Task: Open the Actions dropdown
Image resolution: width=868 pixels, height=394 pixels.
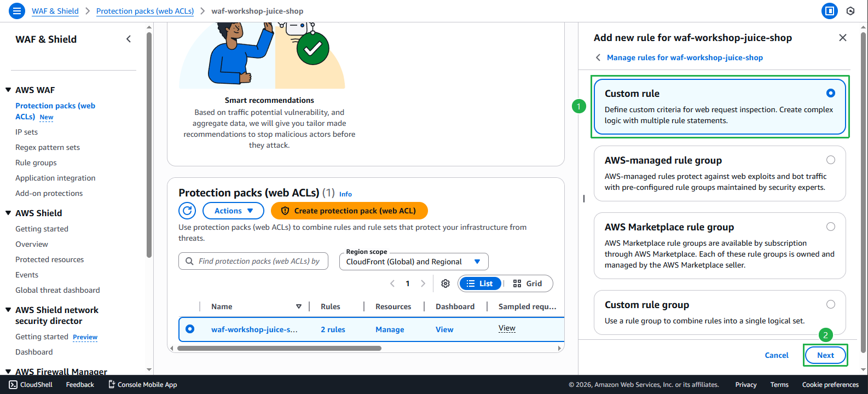Action: click(x=233, y=211)
